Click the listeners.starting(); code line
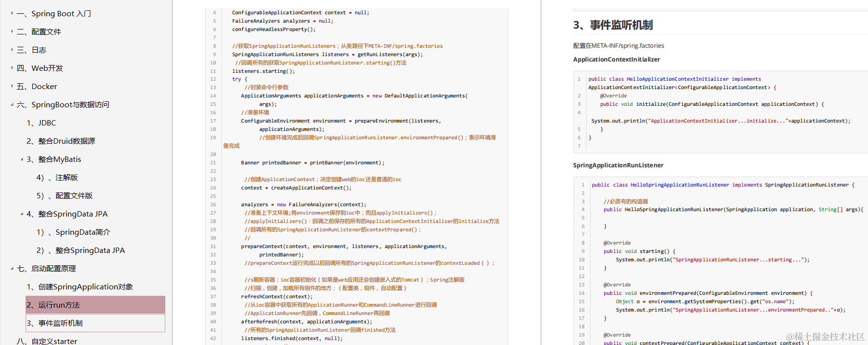 tap(264, 71)
